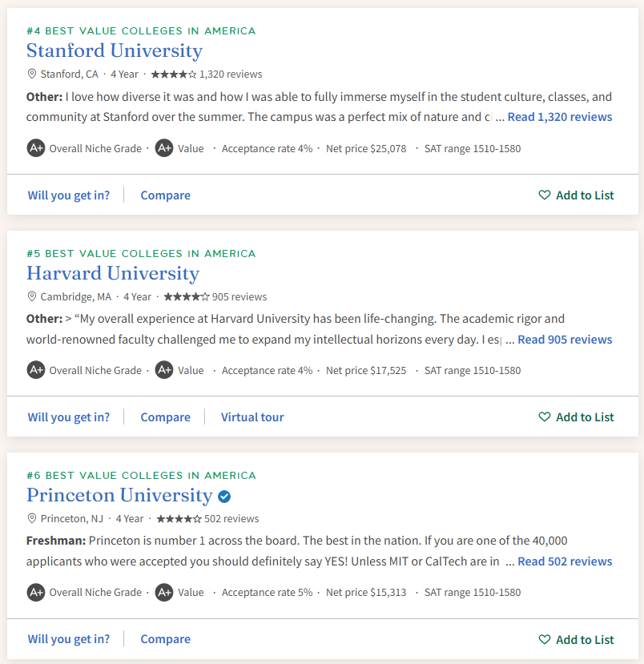Open the Stanford University title link

coord(115,50)
